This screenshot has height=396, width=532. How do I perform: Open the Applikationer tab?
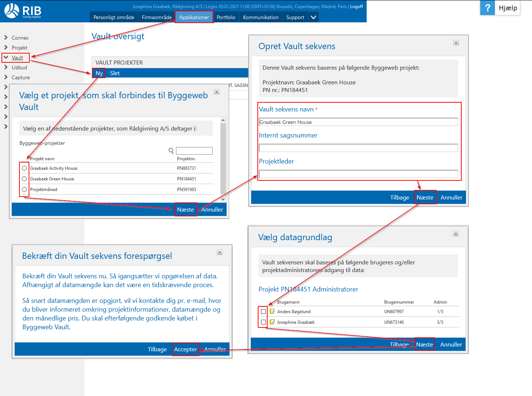(194, 17)
